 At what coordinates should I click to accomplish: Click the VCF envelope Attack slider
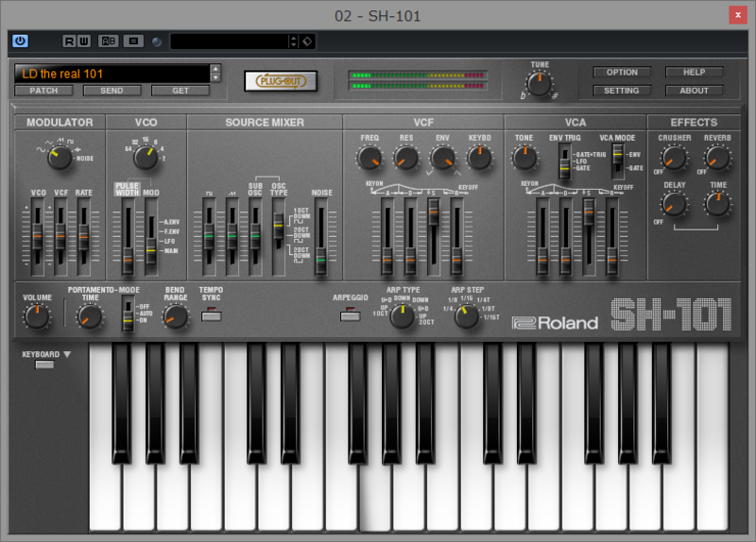[x=387, y=237]
